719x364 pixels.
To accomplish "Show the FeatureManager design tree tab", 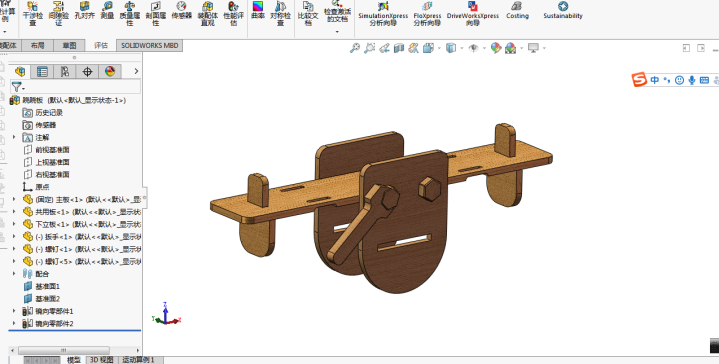I will (x=20, y=72).
